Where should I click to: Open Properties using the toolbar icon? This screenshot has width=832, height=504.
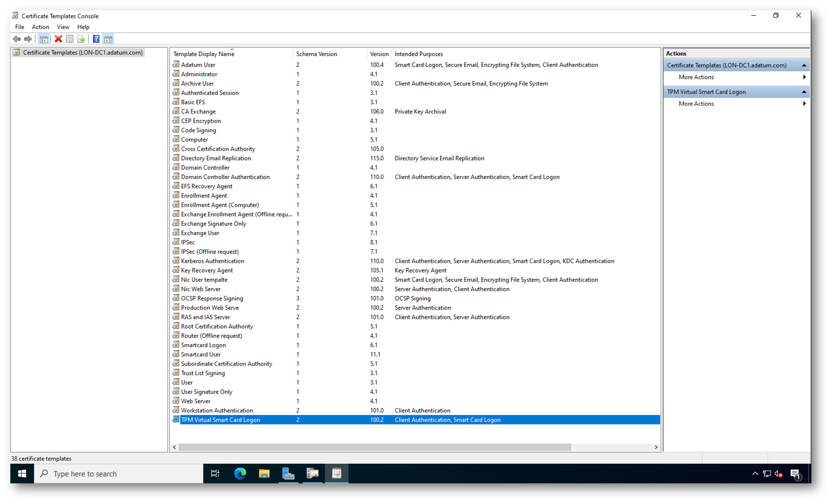point(70,39)
